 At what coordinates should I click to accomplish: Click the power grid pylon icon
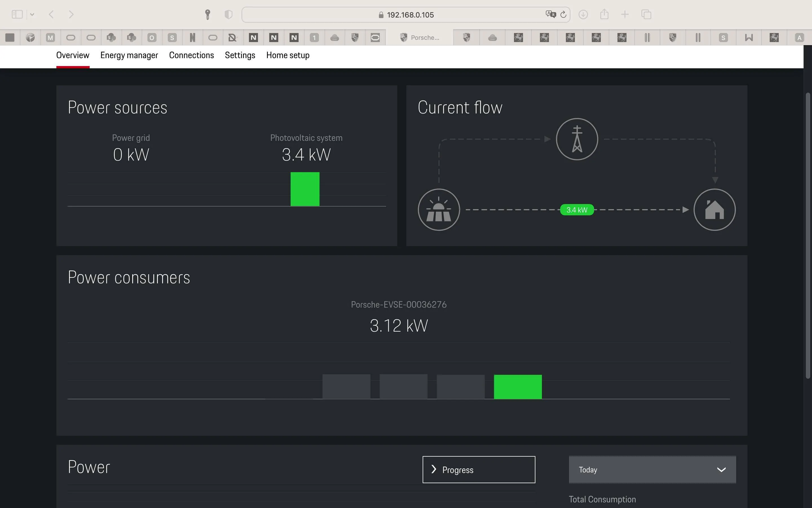tap(577, 139)
